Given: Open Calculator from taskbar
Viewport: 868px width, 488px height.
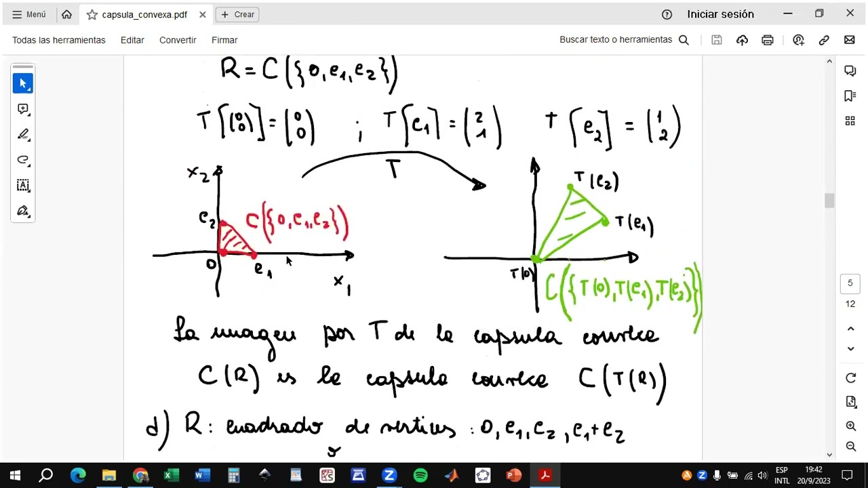Looking at the screenshot, I should click(233, 475).
